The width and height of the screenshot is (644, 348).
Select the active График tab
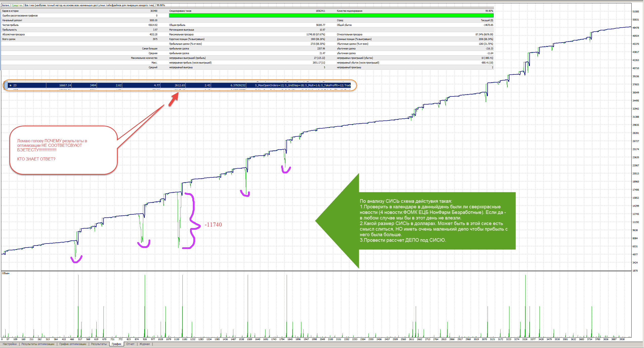117,344
